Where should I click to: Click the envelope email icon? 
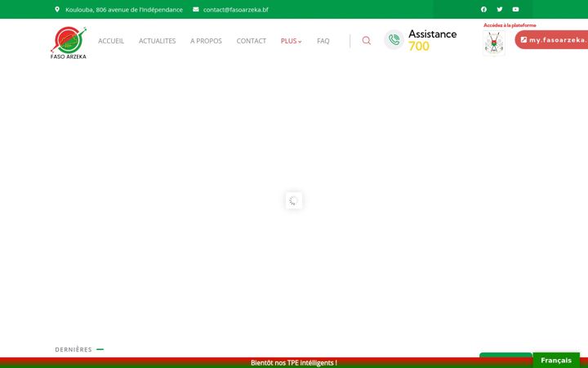point(196,9)
